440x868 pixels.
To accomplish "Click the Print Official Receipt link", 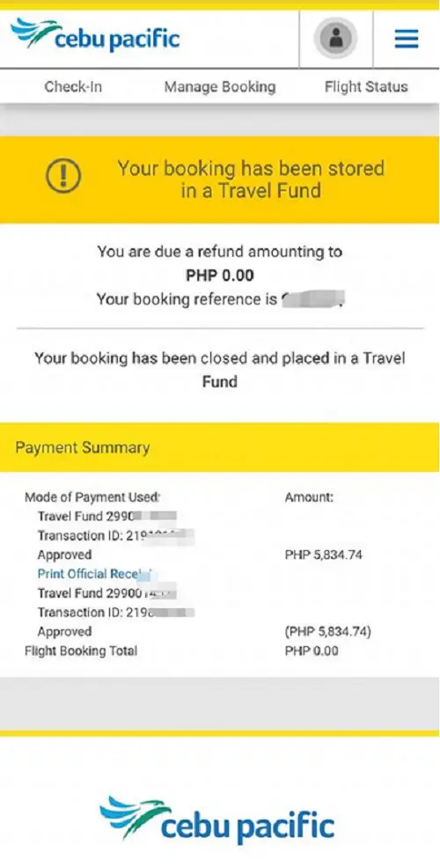I will tap(95, 573).
